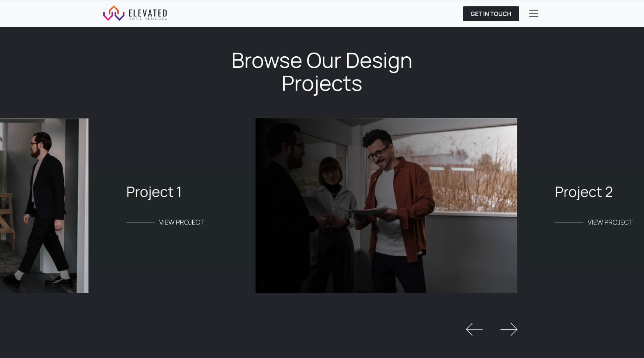Advance carousel with right arrow
The width and height of the screenshot is (644, 358).
(x=509, y=329)
